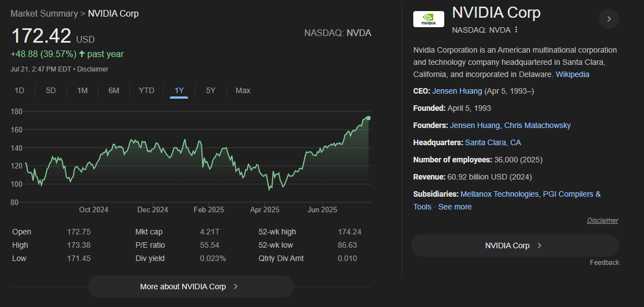Click the Disclaimer link under the price
The image size is (644, 307).
pos(93,69)
